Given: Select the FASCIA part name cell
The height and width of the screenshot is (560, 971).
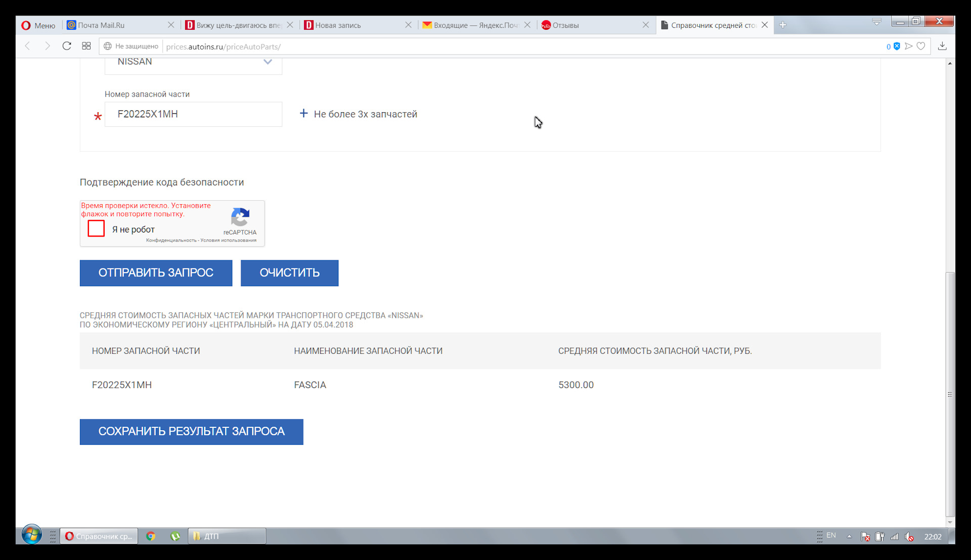Looking at the screenshot, I should (310, 385).
